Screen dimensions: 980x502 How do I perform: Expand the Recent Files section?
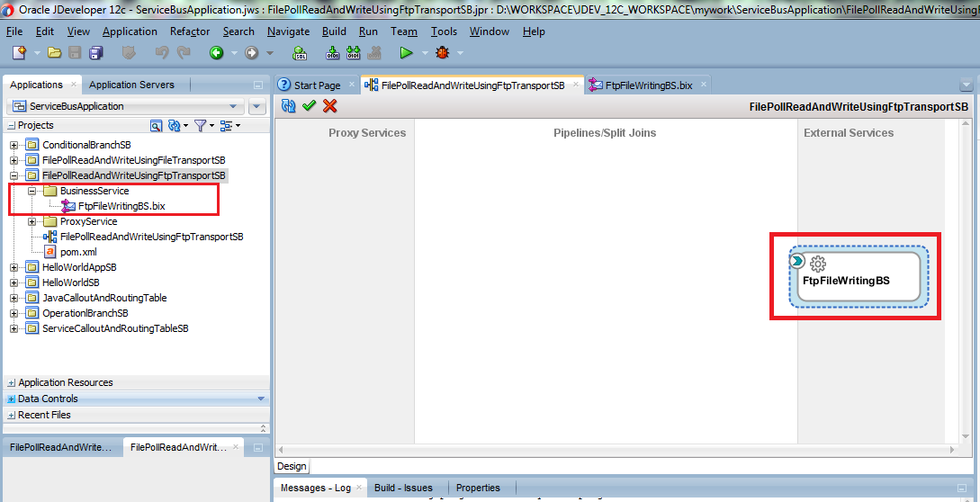tap(12, 415)
